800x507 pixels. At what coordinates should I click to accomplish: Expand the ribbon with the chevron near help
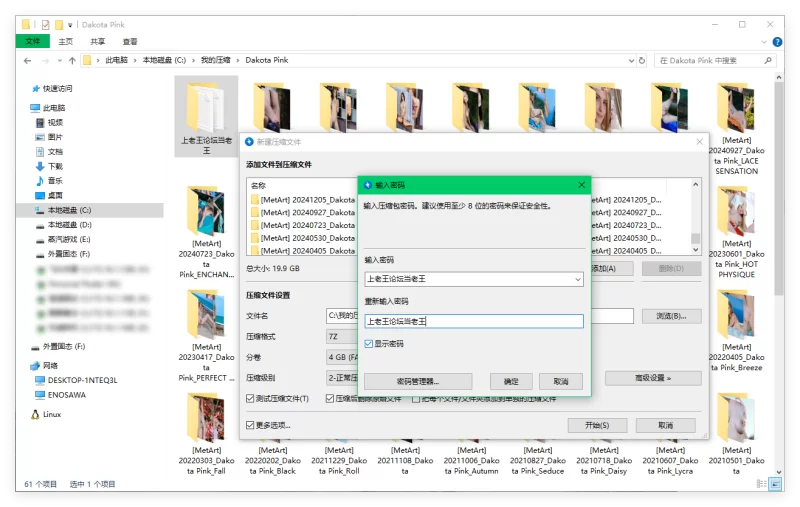(x=764, y=42)
